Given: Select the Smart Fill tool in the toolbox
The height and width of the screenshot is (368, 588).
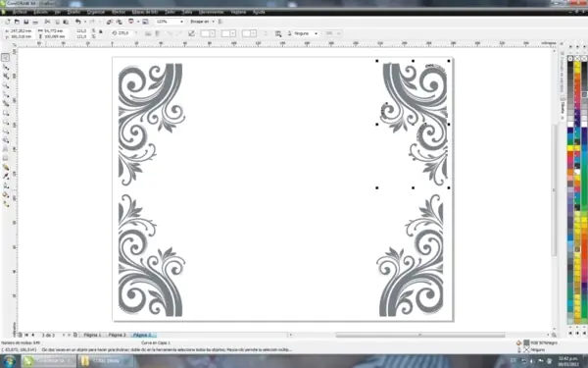Looking at the screenshot, I should coord(5,103).
